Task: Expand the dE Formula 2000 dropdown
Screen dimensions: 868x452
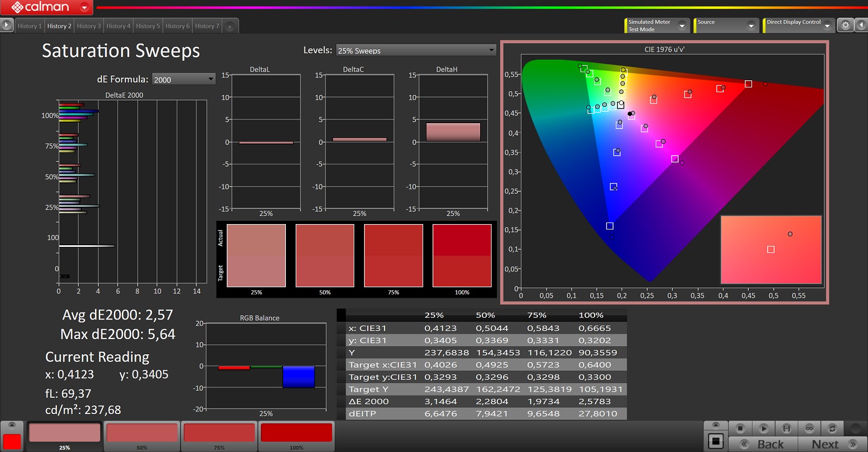Action: click(183, 79)
